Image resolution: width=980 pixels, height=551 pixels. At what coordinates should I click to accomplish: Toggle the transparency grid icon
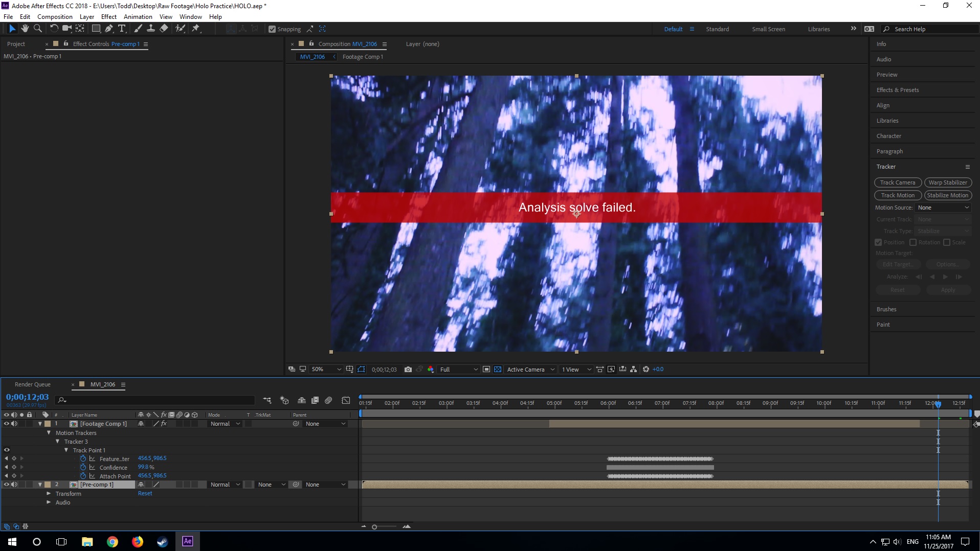(497, 369)
